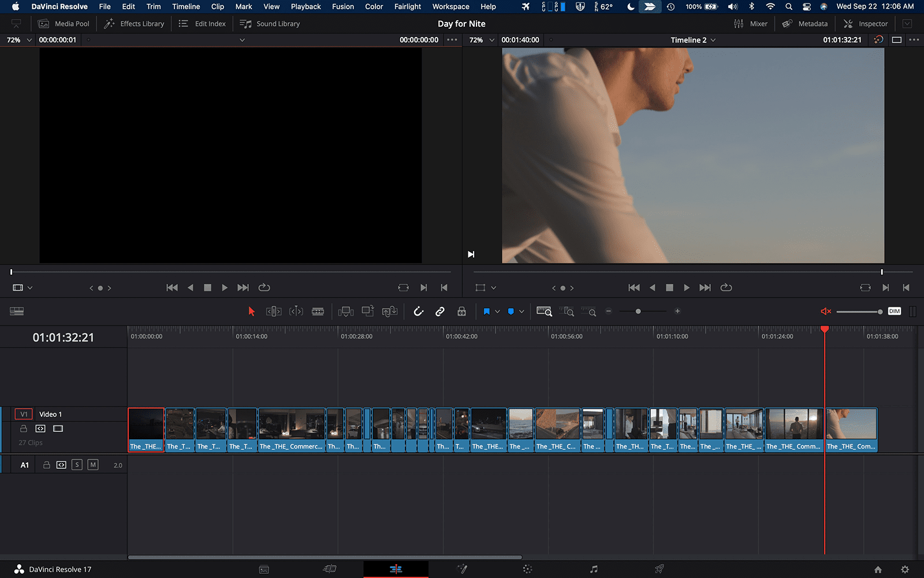Mute timeline audio with speaker icon
Viewport: 924px width, 578px height.
[x=825, y=311]
